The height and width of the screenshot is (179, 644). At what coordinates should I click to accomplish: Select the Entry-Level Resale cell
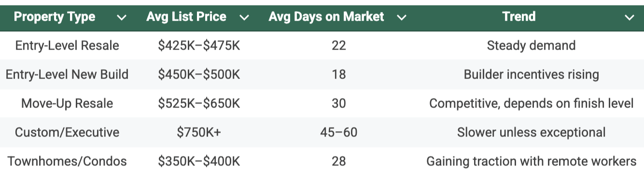pyautogui.click(x=67, y=46)
